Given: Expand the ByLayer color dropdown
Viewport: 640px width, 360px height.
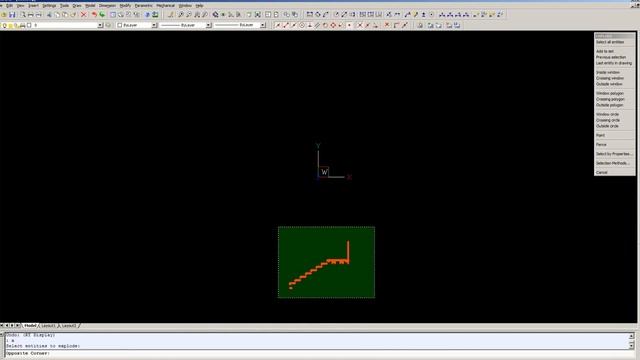Looking at the screenshot, I should point(154,25).
